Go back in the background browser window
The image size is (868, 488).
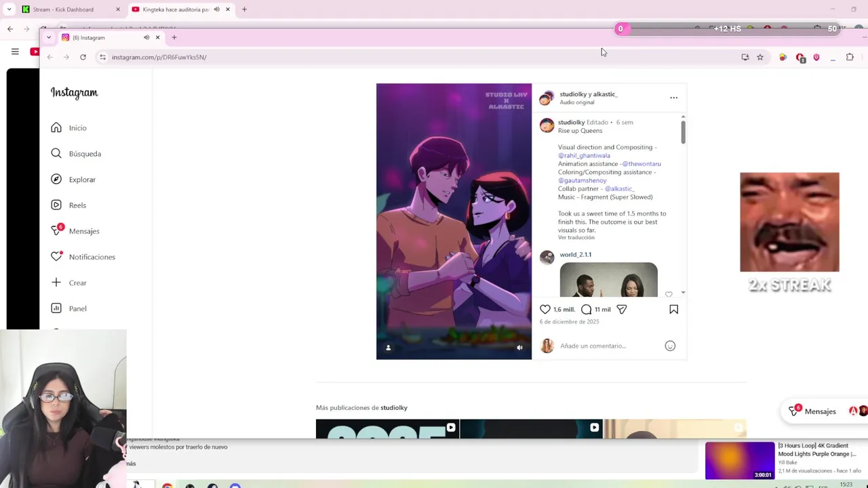pyautogui.click(x=10, y=28)
